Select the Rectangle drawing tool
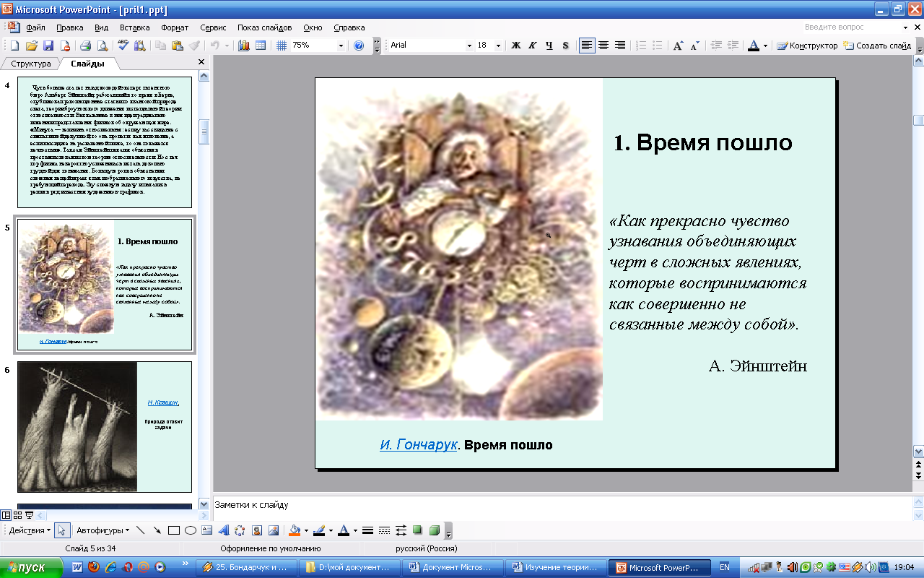 (x=174, y=530)
